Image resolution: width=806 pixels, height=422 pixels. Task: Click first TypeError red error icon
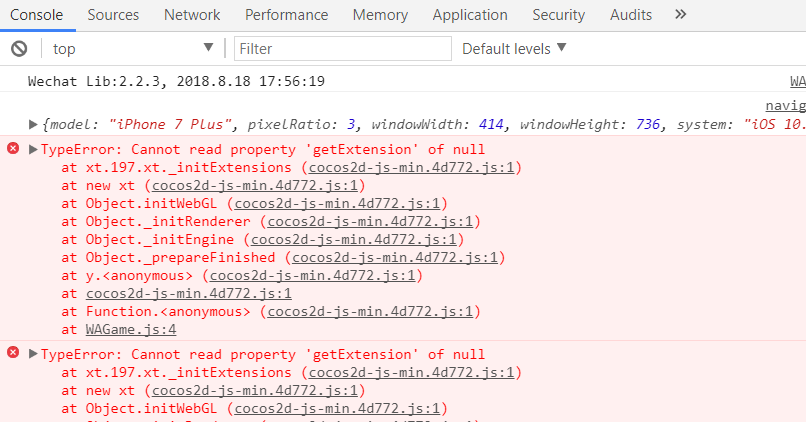click(x=13, y=149)
